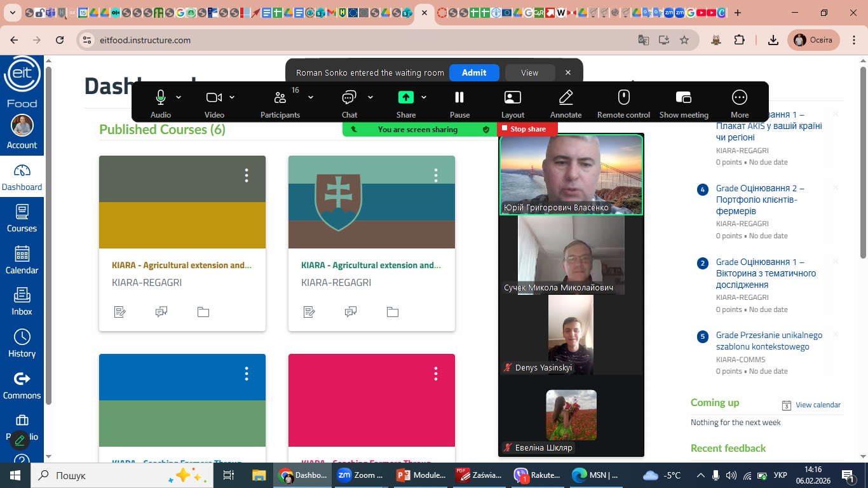This screenshot has height=488, width=868.
Task: Open 'Grade Оцінювання 2 – Портфоліо клієнтів-фермерів' link
Action: (x=760, y=200)
